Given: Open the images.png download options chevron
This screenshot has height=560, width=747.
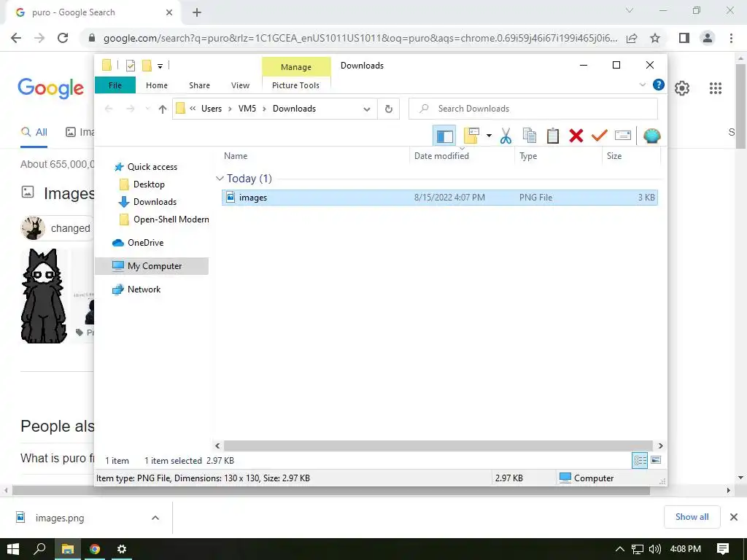Looking at the screenshot, I should [155, 518].
